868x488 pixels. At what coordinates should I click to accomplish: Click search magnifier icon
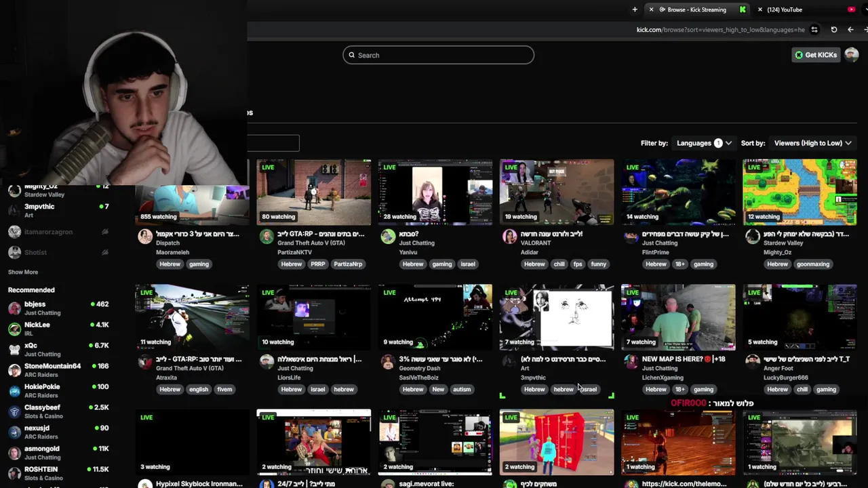click(352, 55)
